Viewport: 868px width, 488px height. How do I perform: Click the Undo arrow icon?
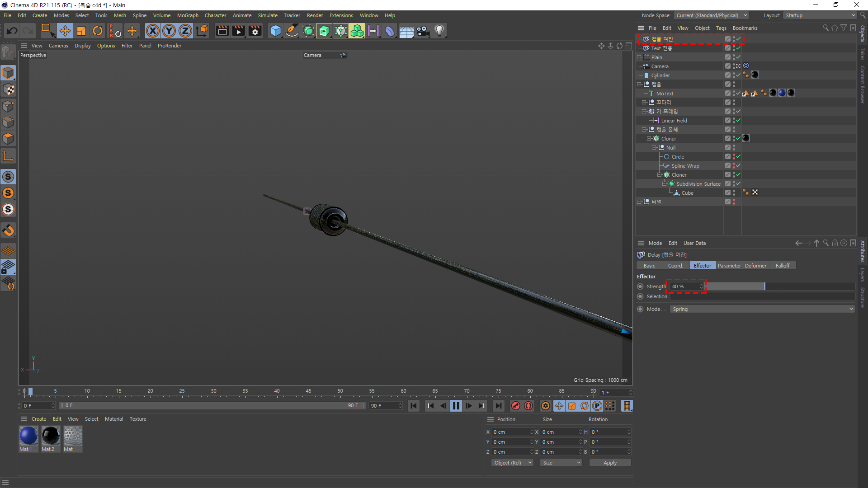coord(12,31)
